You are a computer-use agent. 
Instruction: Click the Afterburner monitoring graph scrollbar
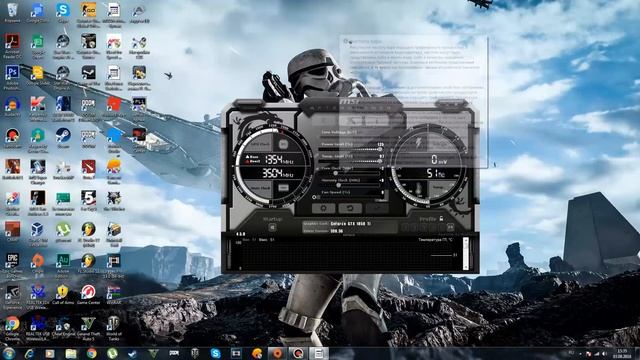coord(466,253)
